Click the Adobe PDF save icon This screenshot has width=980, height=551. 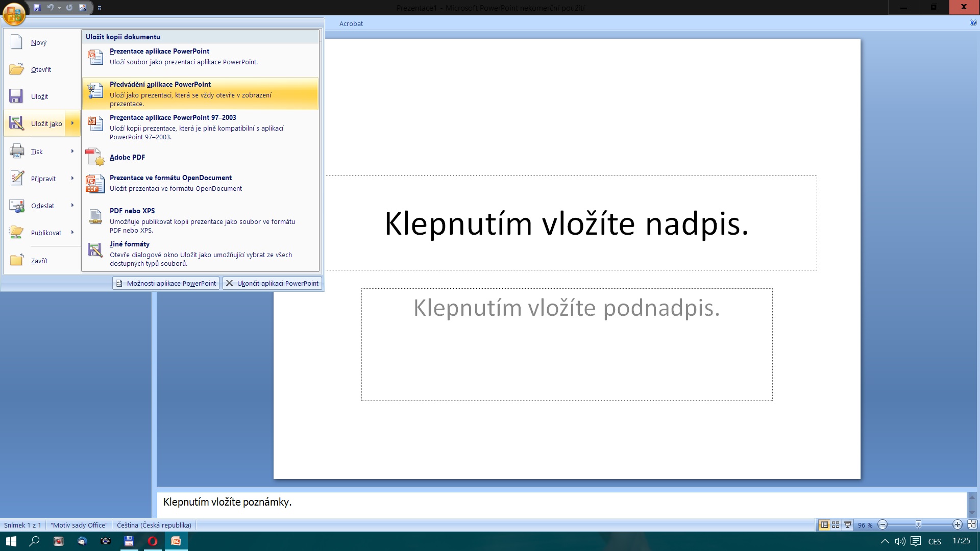click(x=95, y=157)
